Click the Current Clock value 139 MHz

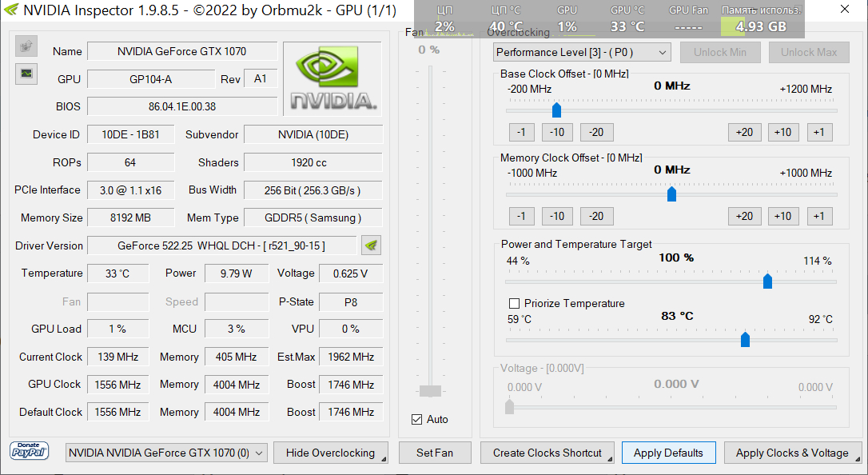[x=118, y=357]
